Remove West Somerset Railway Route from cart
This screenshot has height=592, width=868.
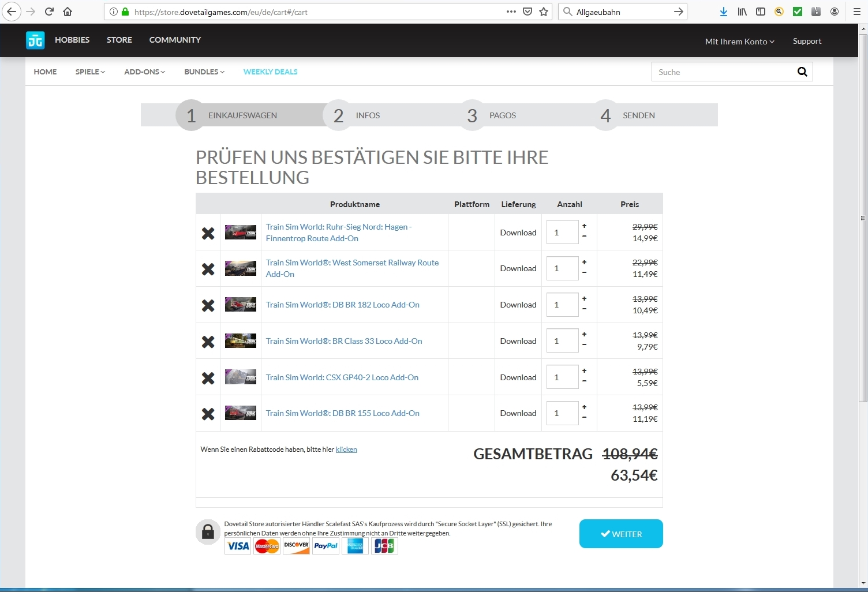coord(208,269)
